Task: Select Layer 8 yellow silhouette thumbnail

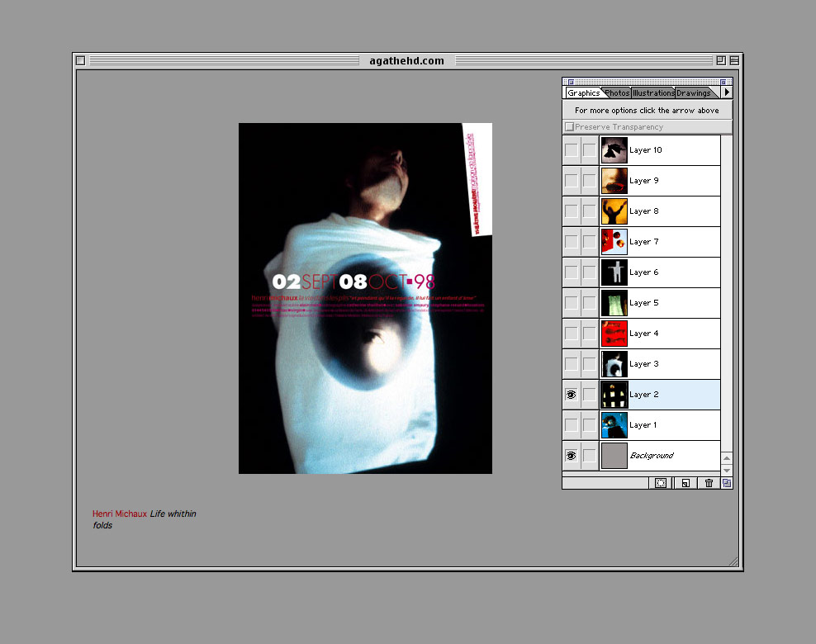Action: [614, 211]
